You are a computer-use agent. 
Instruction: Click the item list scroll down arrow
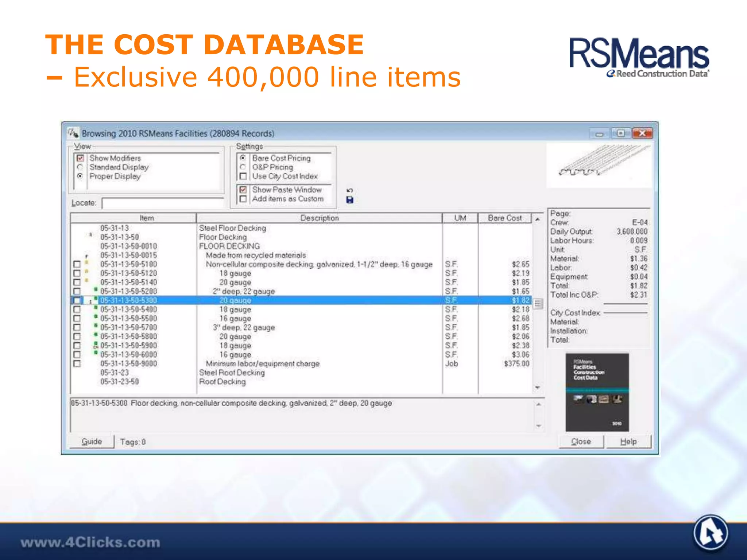pos(538,387)
